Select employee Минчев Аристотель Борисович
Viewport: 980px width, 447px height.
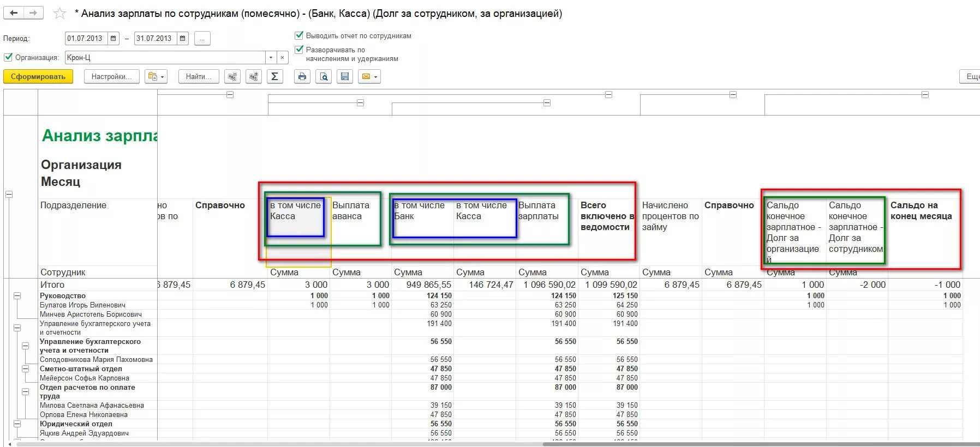click(x=91, y=315)
